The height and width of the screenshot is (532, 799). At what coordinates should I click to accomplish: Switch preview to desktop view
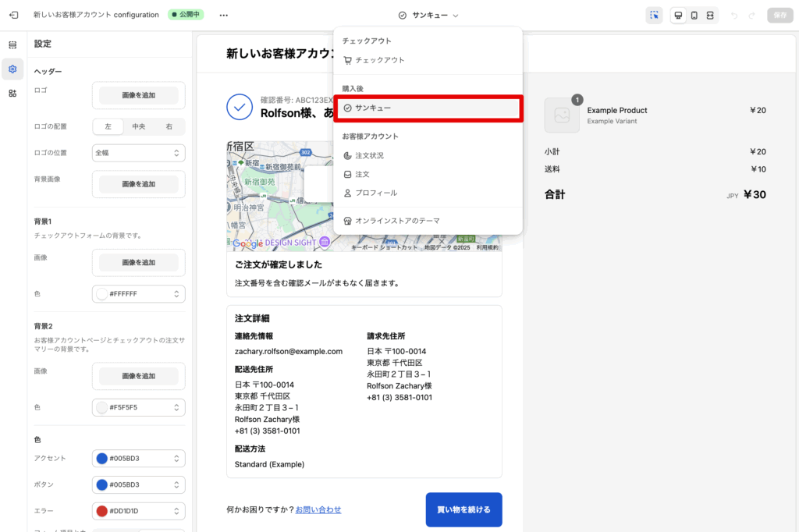[x=678, y=16]
